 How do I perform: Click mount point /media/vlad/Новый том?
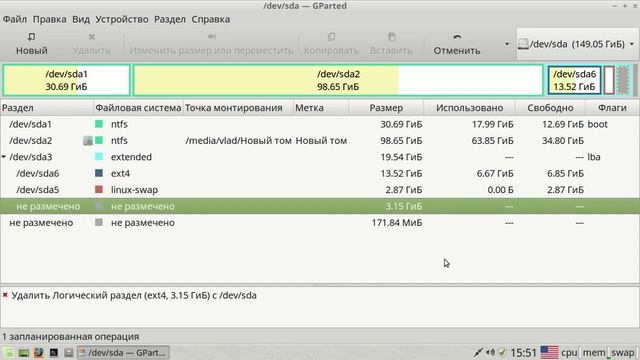pos(238,140)
